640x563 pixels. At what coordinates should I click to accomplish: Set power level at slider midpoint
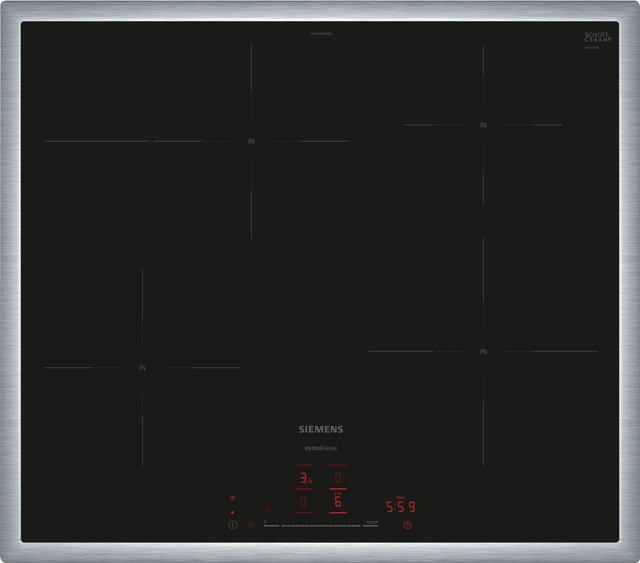[x=321, y=526]
